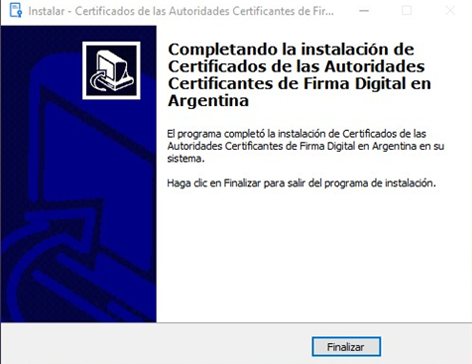Click the computer setup icon in blue panel
This screenshot has width=472, height=364.
point(111,71)
